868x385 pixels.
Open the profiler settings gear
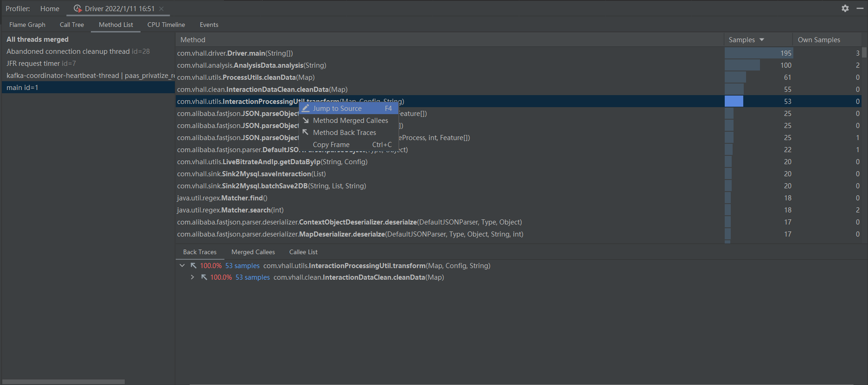(845, 8)
